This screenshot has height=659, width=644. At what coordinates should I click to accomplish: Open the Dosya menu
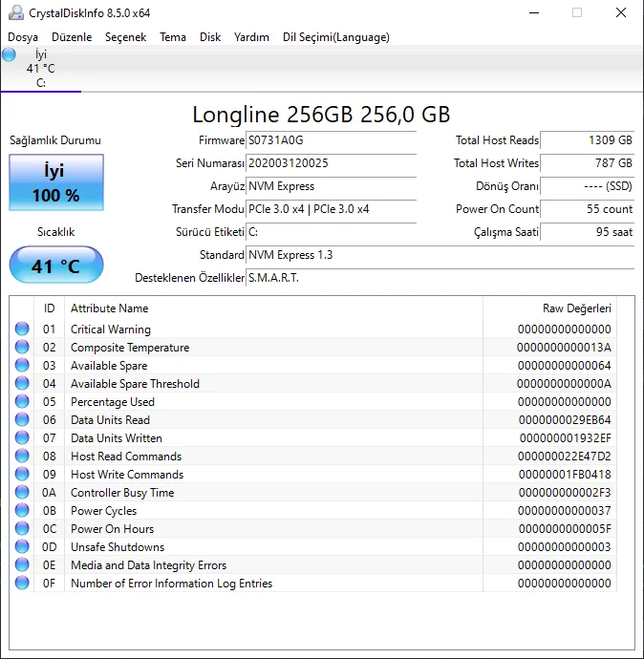point(23,37)
